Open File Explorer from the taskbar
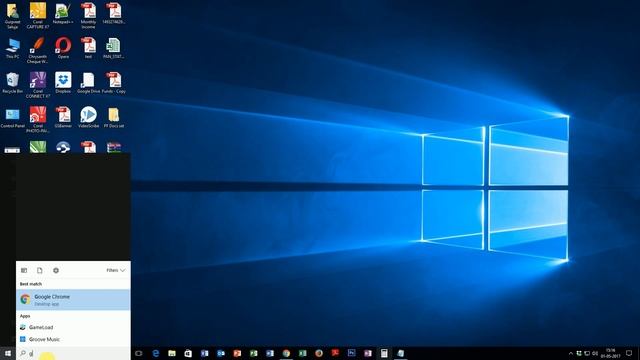 [172, 353]
